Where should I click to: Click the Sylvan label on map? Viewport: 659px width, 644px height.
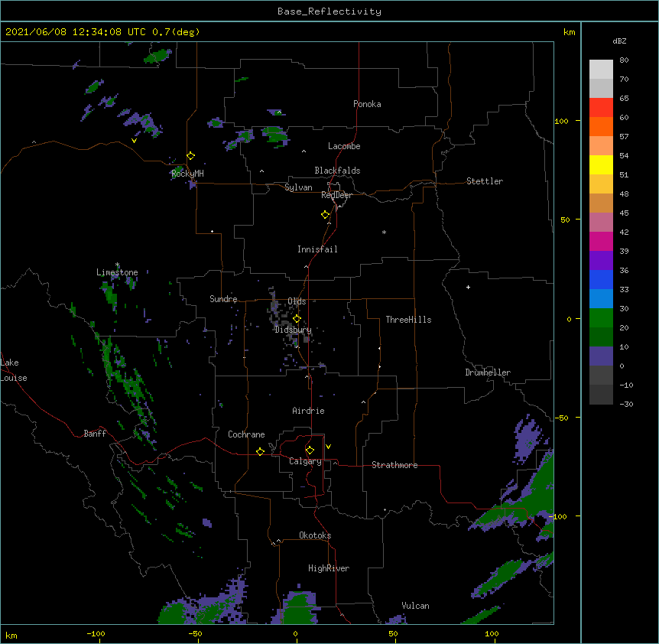pos(298,187)
